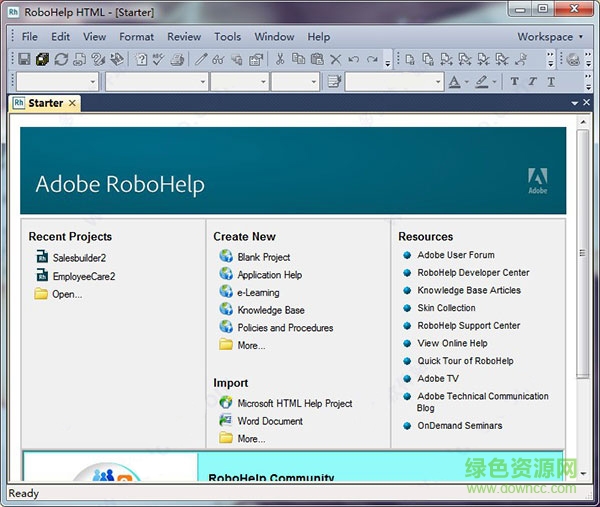Open the Salesbuilder2 recent project
The width and height of the screenshot is (600, 507).
point(79,258)
